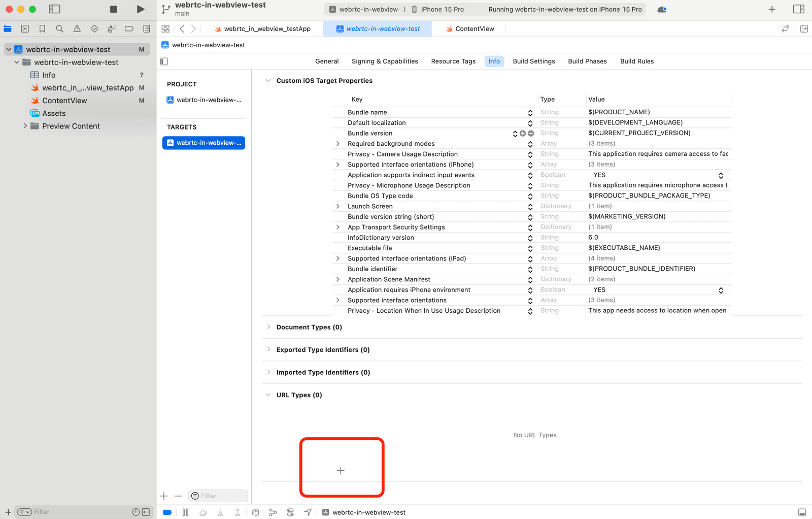Add new file with navigator plus button
This screenshot has height=519, width=812.
(8, 512)
